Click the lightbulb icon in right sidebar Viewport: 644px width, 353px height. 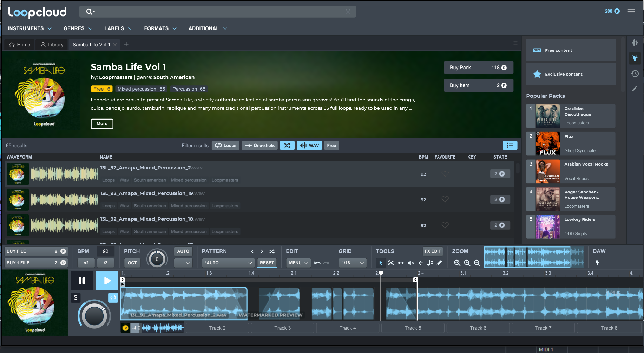click(x=635, y=58)
